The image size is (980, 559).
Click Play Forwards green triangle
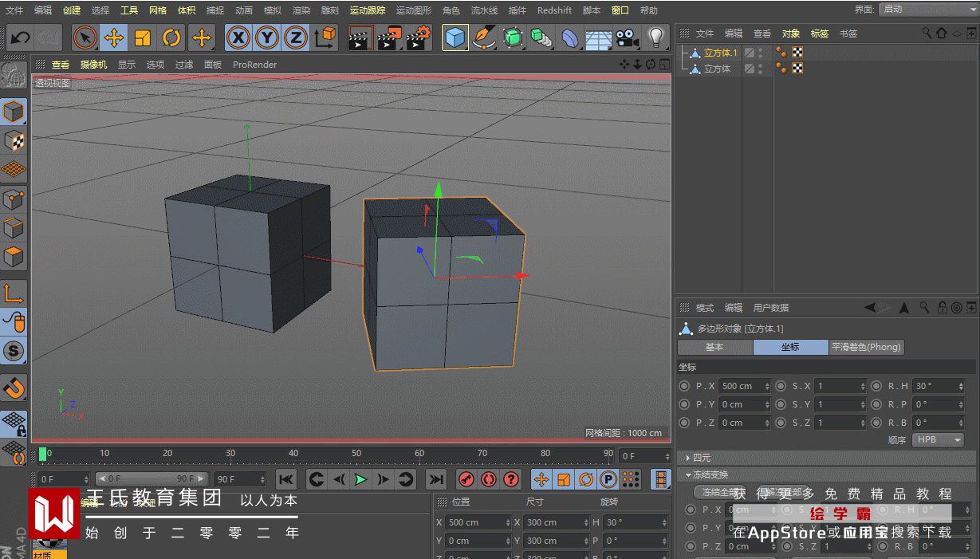[x=361, y=479]
